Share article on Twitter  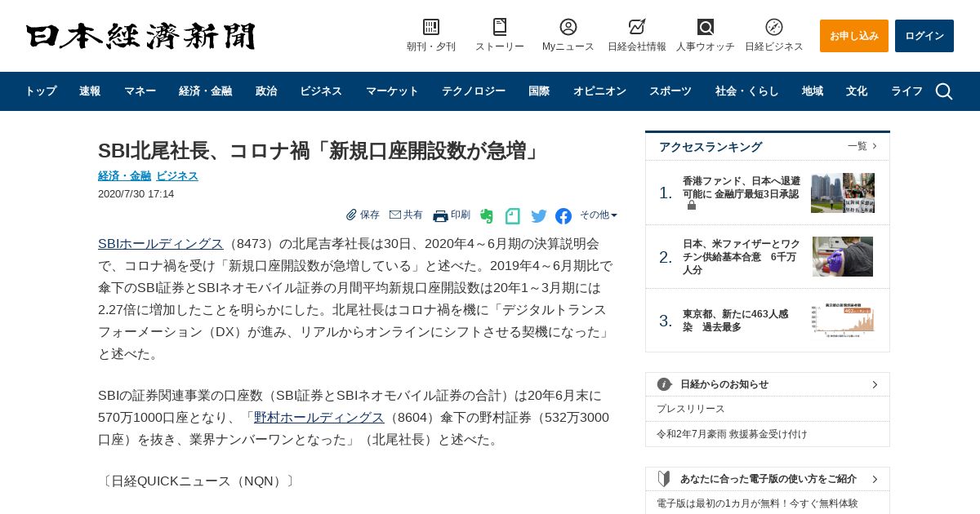click(539, 216)
